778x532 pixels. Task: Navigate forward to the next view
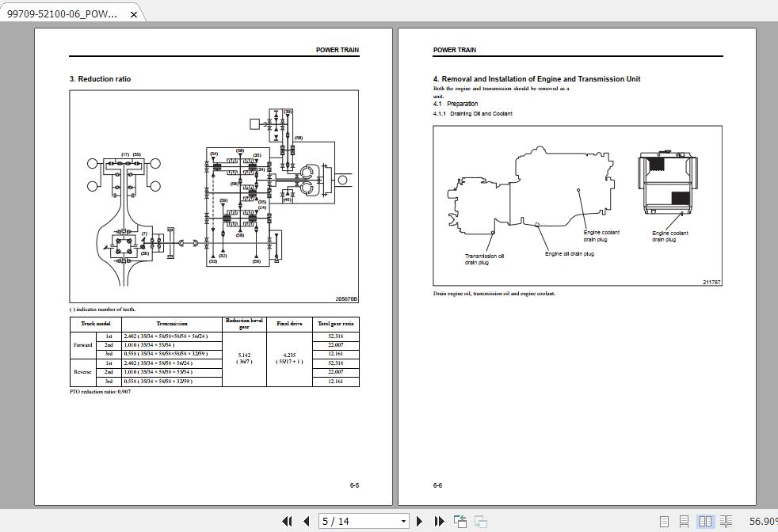click(480, 521)
